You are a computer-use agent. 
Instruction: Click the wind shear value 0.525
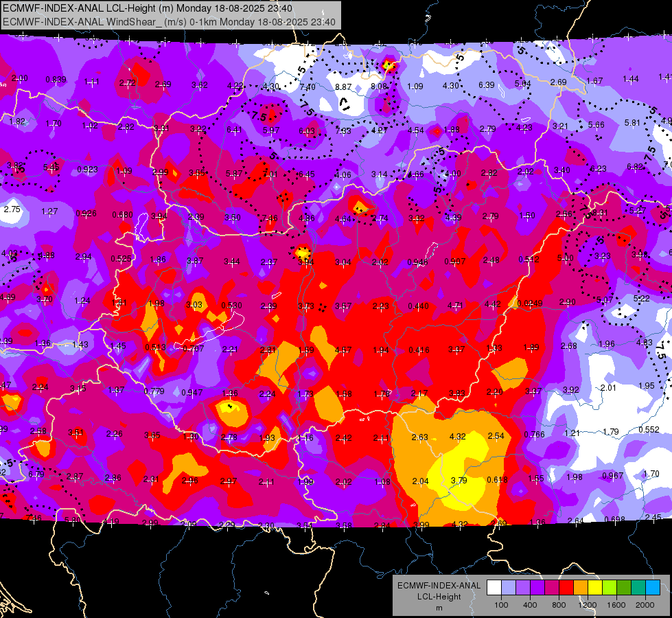[x=121, y=259]
